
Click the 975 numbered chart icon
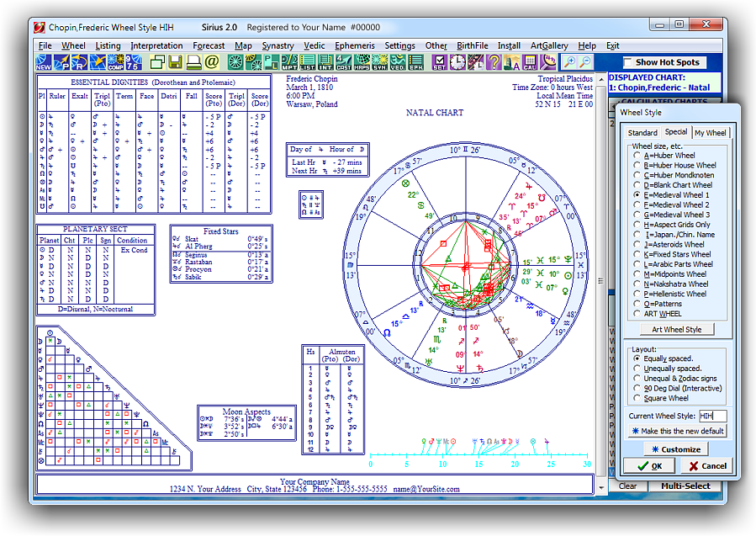133,62
